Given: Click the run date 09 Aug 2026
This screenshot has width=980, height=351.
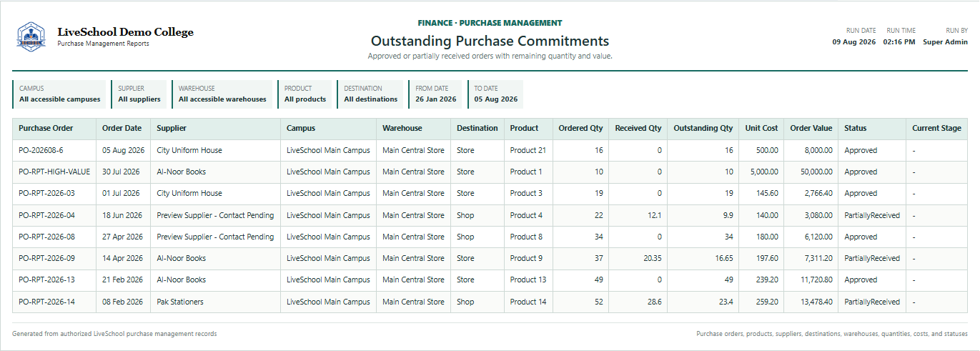Looking at the screenshot, I should pyautogui.click(x=854, y=42).
